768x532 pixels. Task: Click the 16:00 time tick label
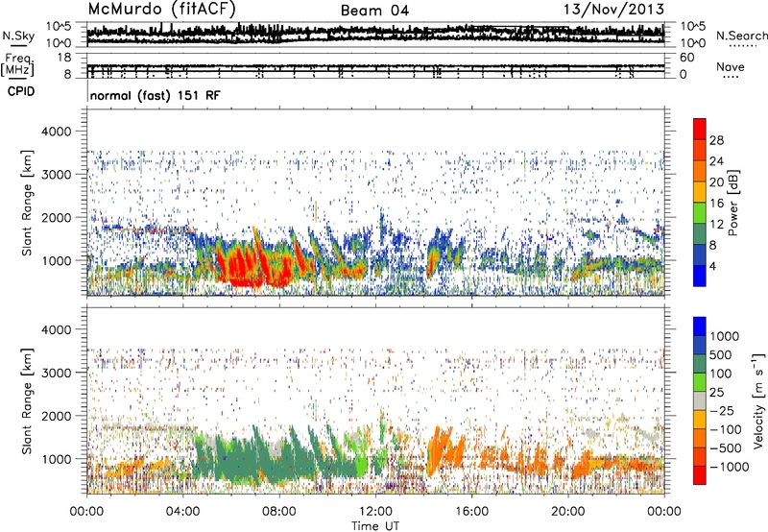471,512
